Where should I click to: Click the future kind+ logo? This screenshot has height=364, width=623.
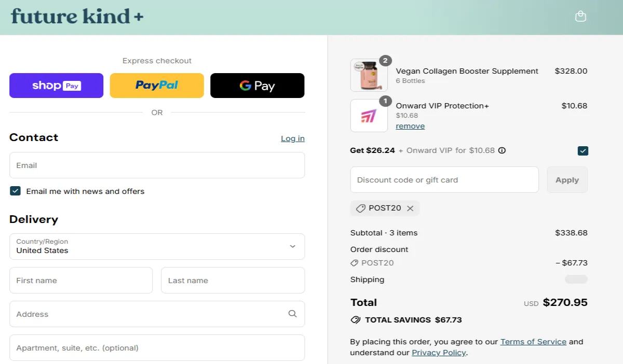click(x=76, y=17)
